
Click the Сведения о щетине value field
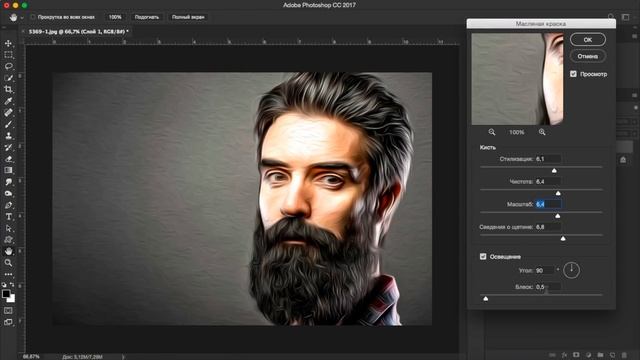click(x=548, y=227)
